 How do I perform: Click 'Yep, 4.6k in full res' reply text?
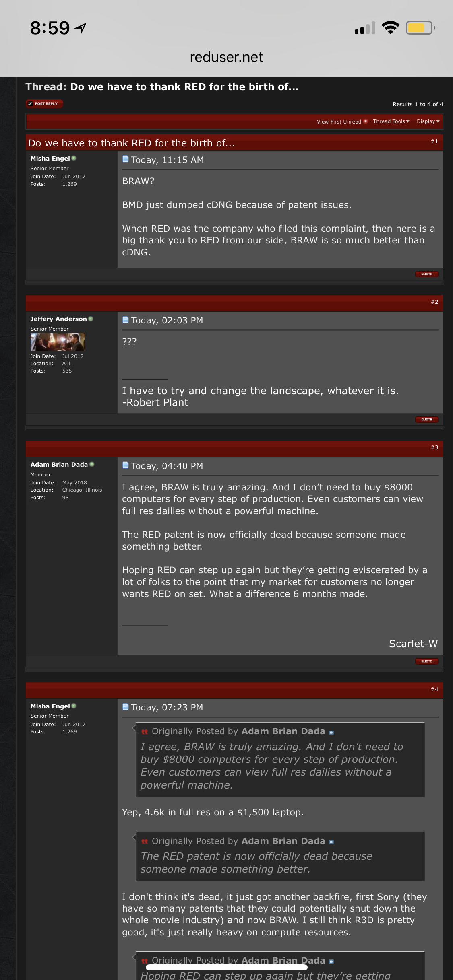[213, 812]
